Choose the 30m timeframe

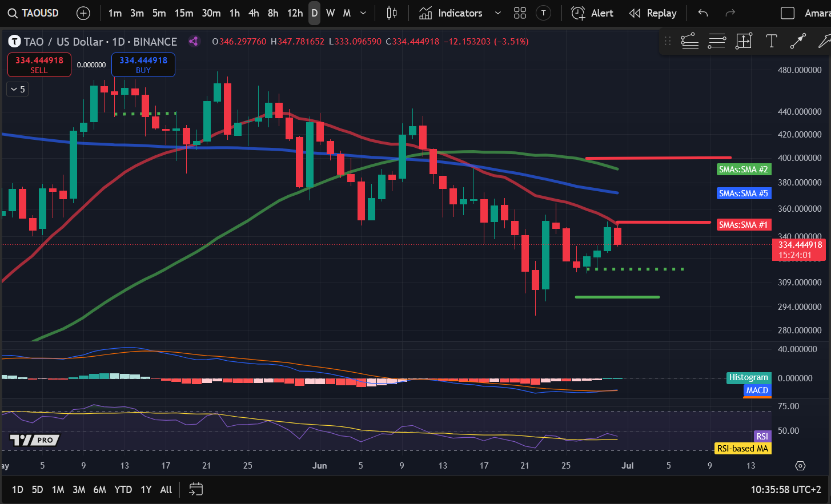(x=211, y=13)
